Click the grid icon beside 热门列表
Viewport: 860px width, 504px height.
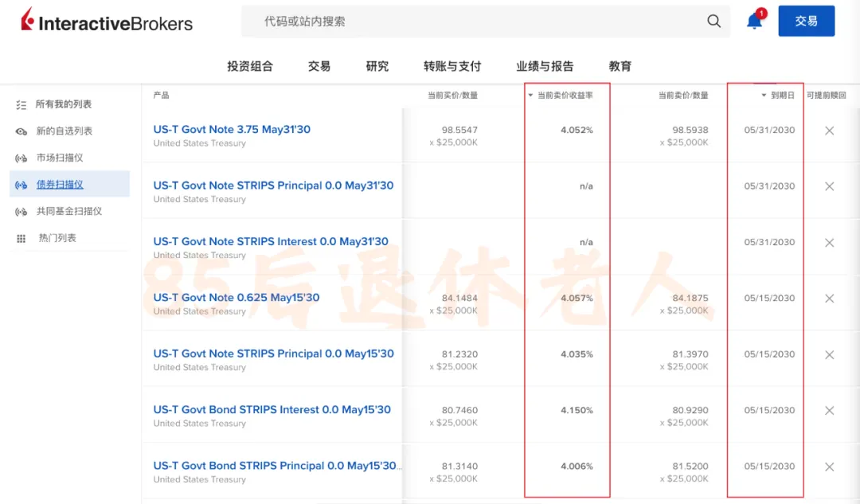(x=21, y=239)
